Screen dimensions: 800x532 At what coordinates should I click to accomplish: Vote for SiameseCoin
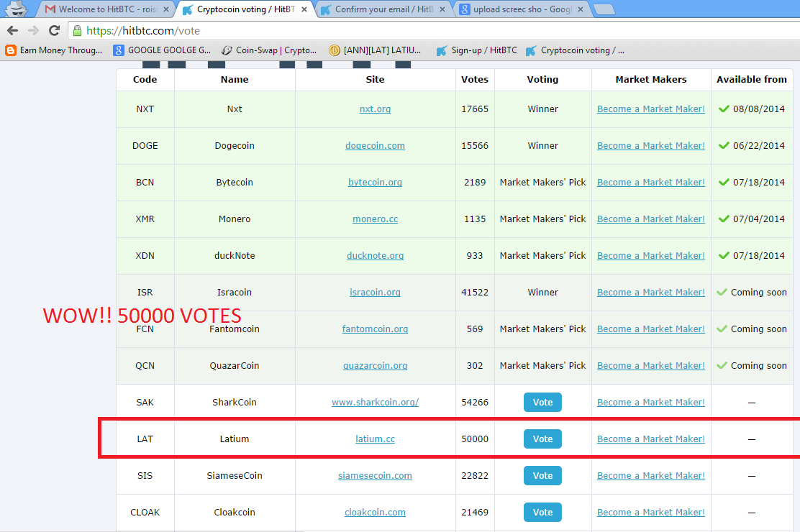(x=542, y=476)
